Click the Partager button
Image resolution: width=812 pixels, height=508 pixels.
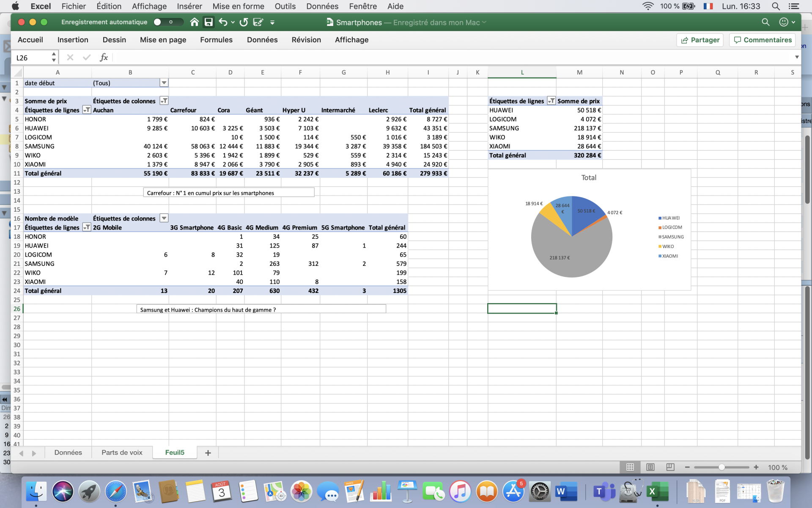(x=700, y=40)
